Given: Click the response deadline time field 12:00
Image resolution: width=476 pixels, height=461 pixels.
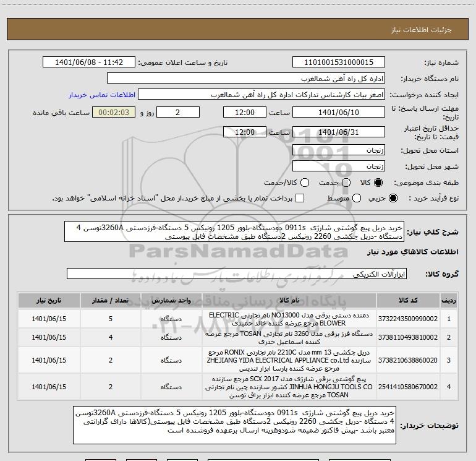Looking at the screenshot, I should pyautogui.click(x=245, y=112).
